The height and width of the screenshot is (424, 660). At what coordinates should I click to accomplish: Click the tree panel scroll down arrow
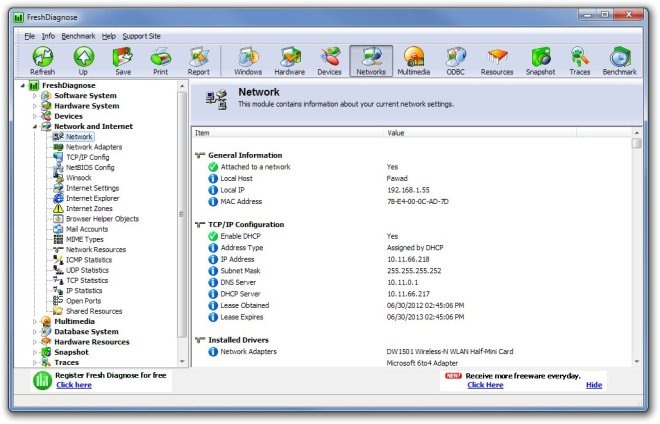[x=182, y=362]
